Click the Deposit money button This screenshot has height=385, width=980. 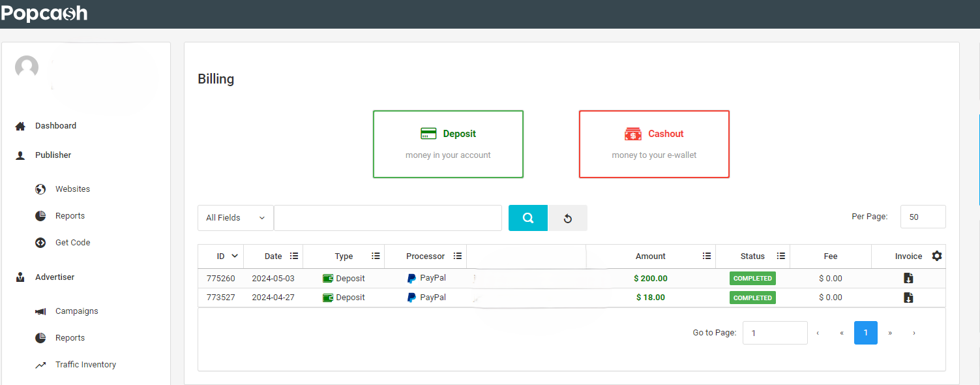pos(448,144)
